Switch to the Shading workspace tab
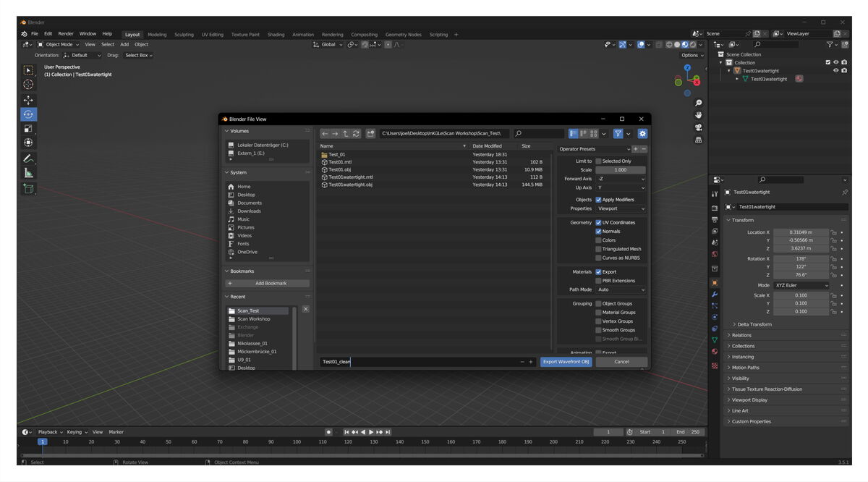Screen dimensions: 868x482 (276, 35)
